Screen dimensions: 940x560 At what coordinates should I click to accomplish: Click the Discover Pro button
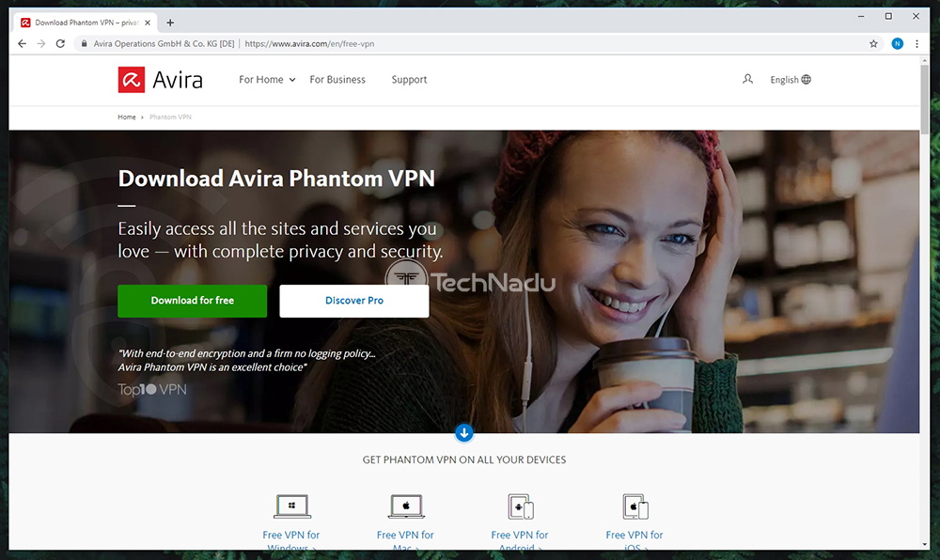coord(354,301)
